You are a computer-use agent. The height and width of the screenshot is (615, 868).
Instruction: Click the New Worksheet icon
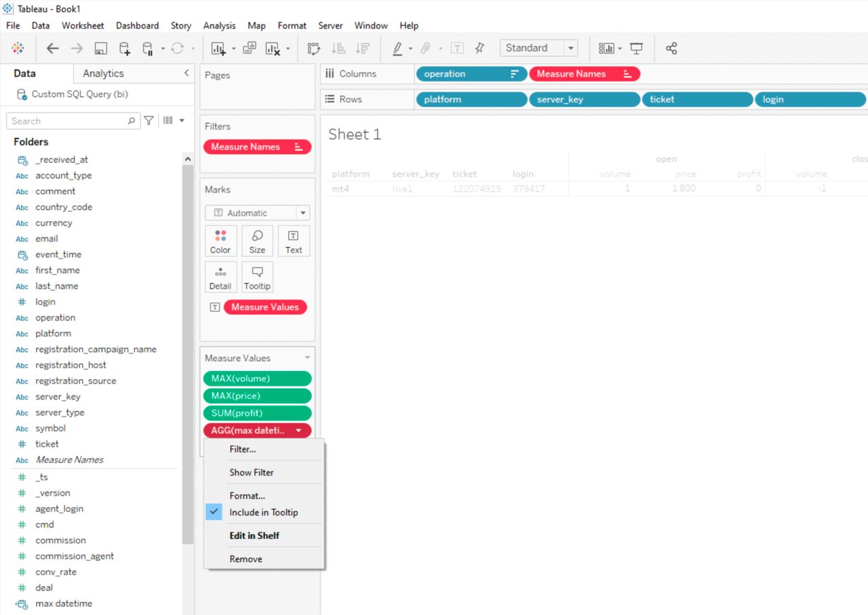click(218, 48)
